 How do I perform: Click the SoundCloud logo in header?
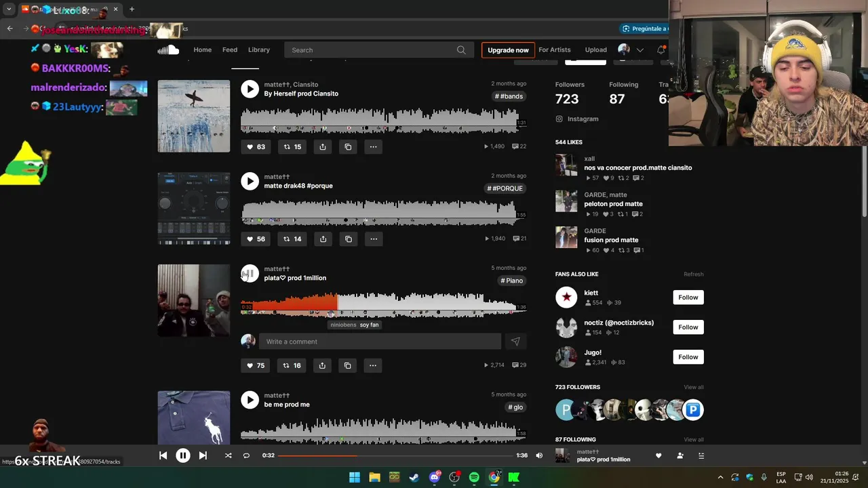click(168, 49)
